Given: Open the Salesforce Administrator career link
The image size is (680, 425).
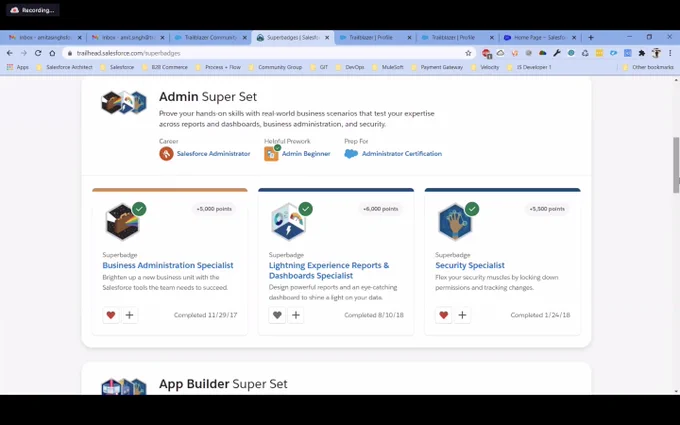Looking at the screenshot, I should [x=213, y=154].
